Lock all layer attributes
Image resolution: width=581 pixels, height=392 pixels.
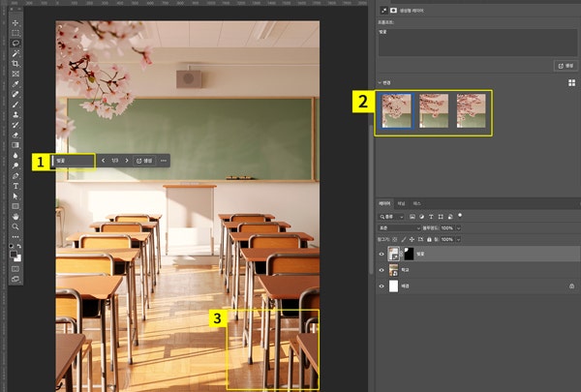coord(429,240)
